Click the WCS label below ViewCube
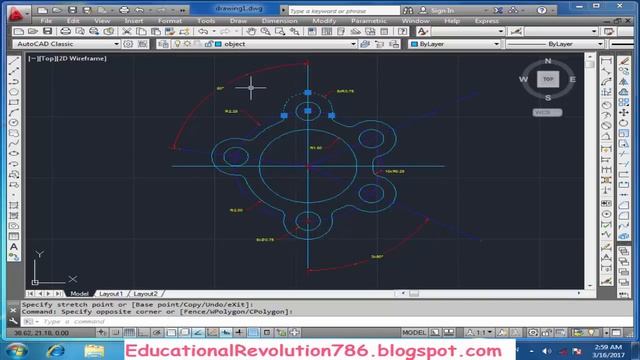640x360 pixels. pyautogui.click(x=547, y=112)
